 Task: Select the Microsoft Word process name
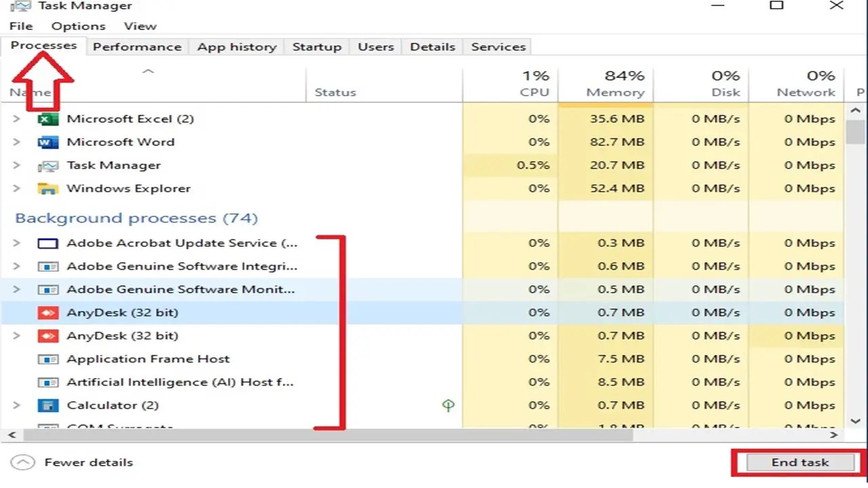121,142
